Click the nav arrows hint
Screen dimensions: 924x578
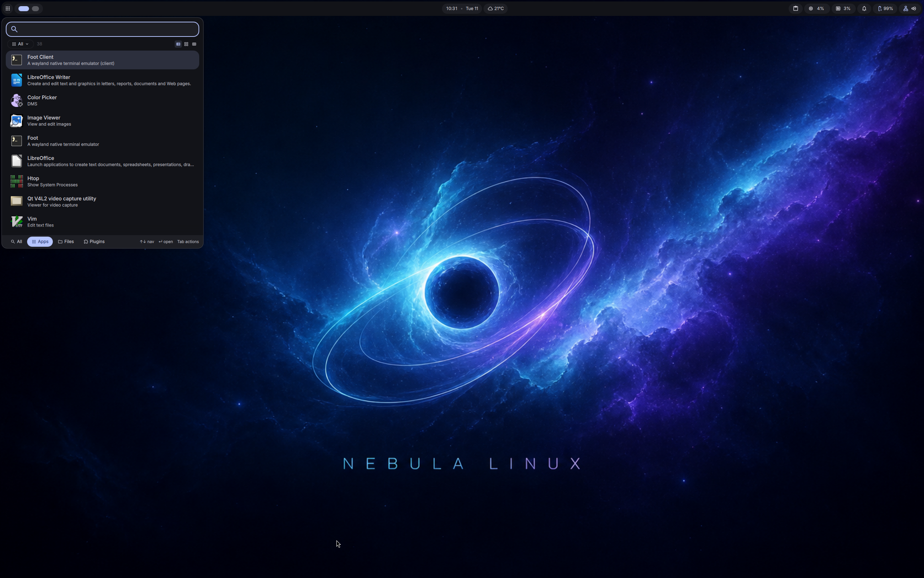(x=147, y=242)
